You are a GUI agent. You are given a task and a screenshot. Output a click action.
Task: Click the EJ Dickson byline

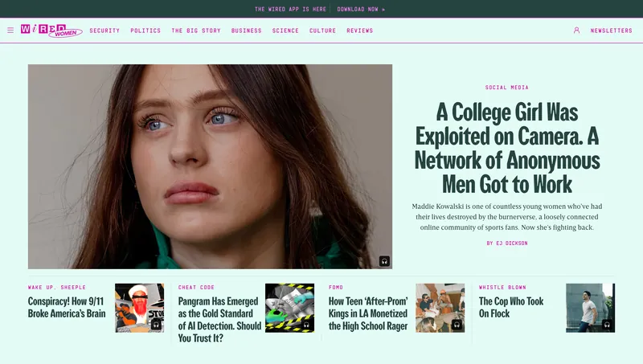(x=507, y=243)
